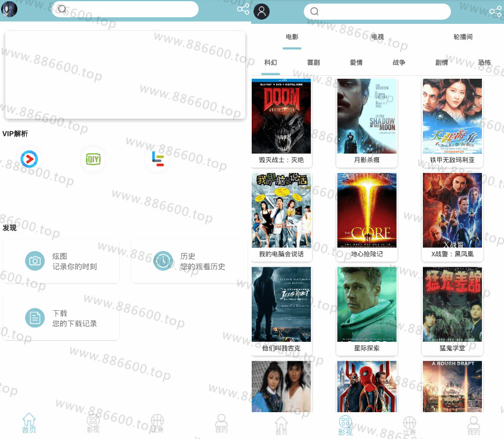Select 影视 in right bottom bar
This screenshot has height=439, width=504.
point(345,425)
